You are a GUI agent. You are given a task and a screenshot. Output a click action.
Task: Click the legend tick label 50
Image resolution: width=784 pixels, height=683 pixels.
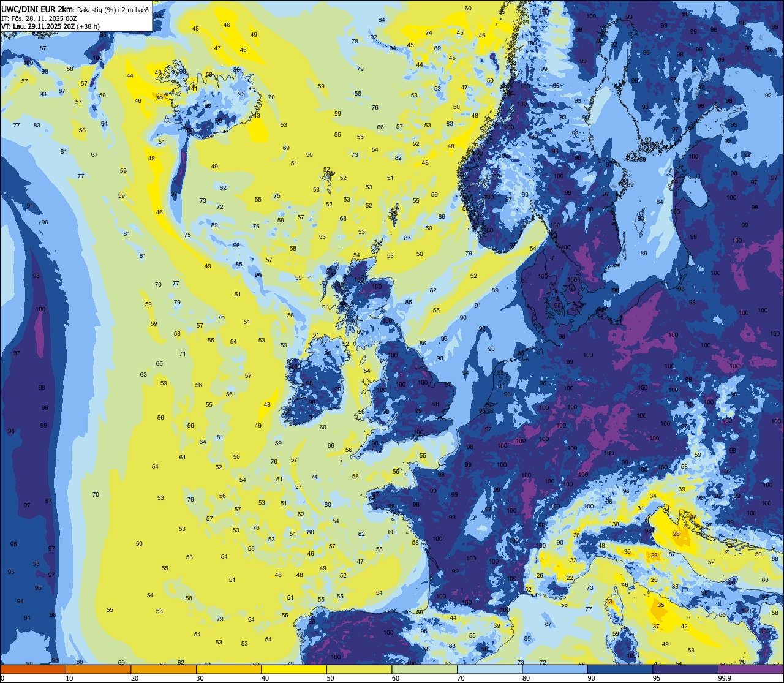click(x=330, y=678)
